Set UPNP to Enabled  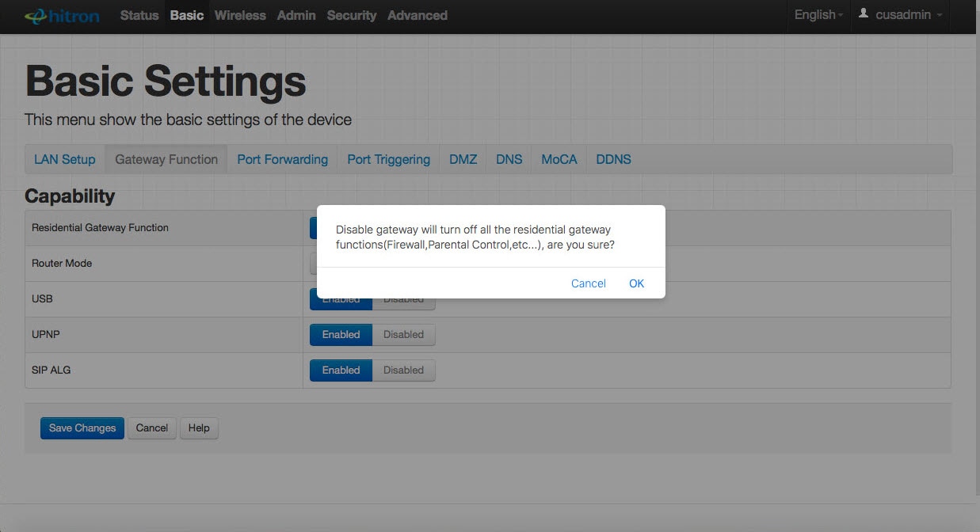coord(341,335)
